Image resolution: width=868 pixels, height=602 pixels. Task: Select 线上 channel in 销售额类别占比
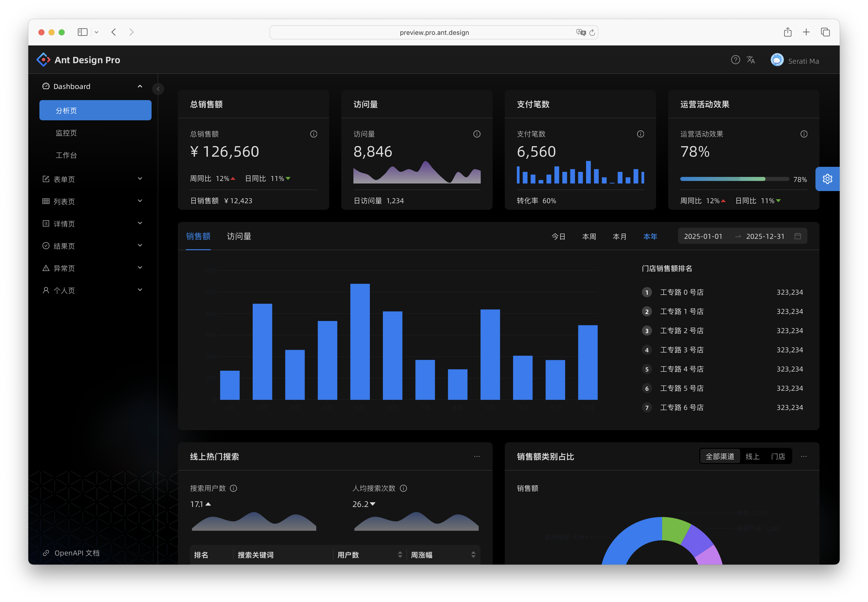pos(753,456)
